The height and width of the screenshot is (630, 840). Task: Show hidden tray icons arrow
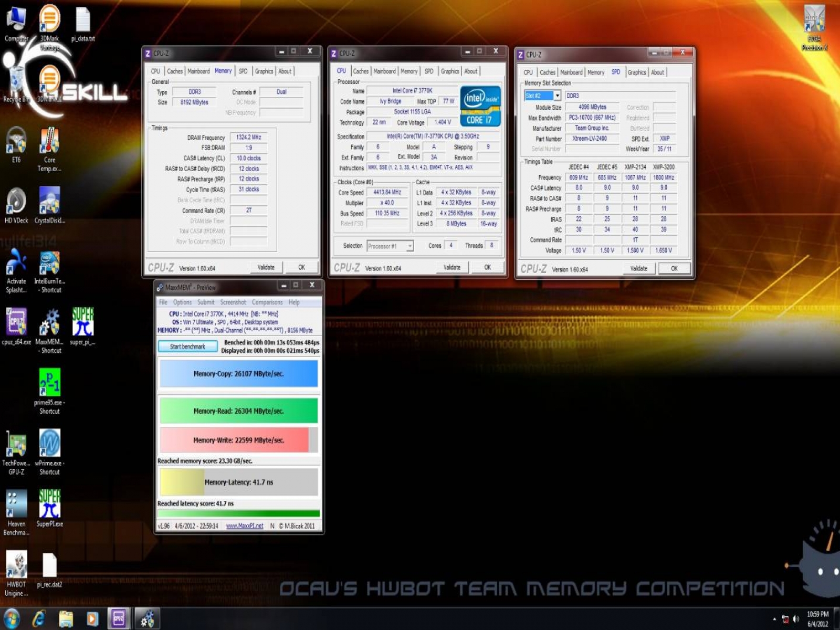774,619
